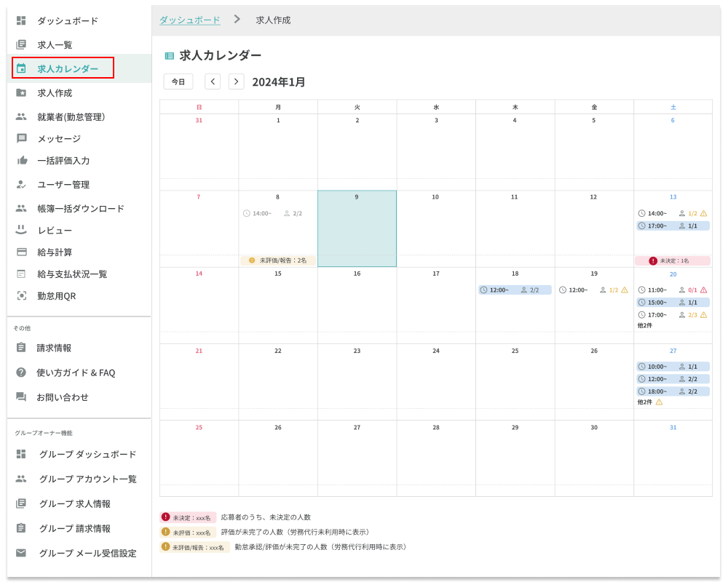This screenshot has height=582, width=728.
Task: Click the 給与支払状況一覧 icon
Action: pyautogui.click(x=21, y=274)
